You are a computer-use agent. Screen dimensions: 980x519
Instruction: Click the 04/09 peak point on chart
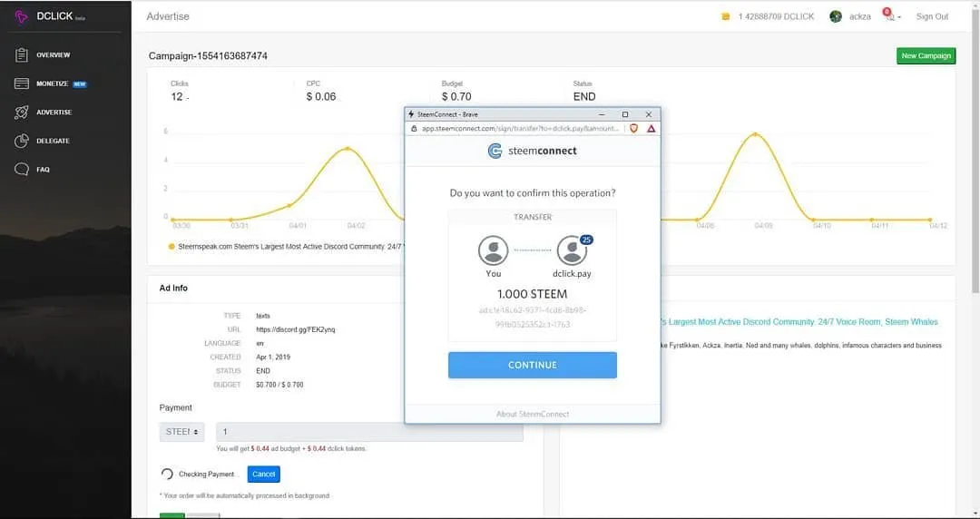pos(756,134)
